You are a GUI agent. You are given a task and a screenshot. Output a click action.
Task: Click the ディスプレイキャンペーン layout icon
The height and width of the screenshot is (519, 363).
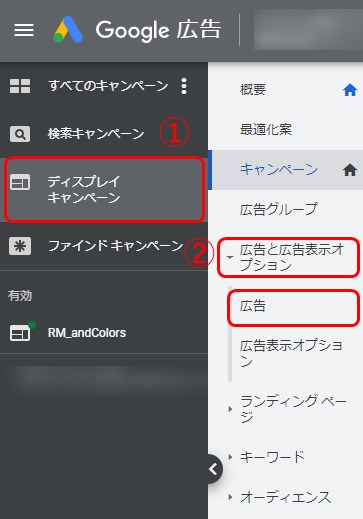click(20, 182)
